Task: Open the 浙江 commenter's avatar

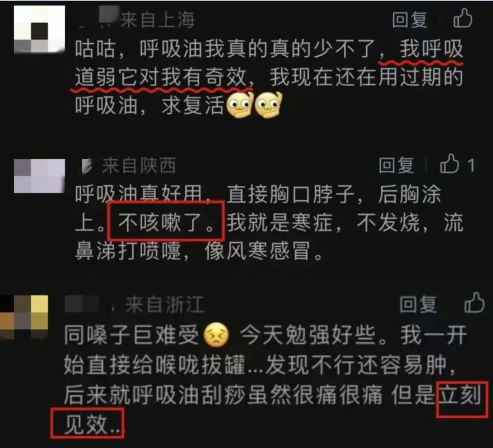Action: coord(24,317)
